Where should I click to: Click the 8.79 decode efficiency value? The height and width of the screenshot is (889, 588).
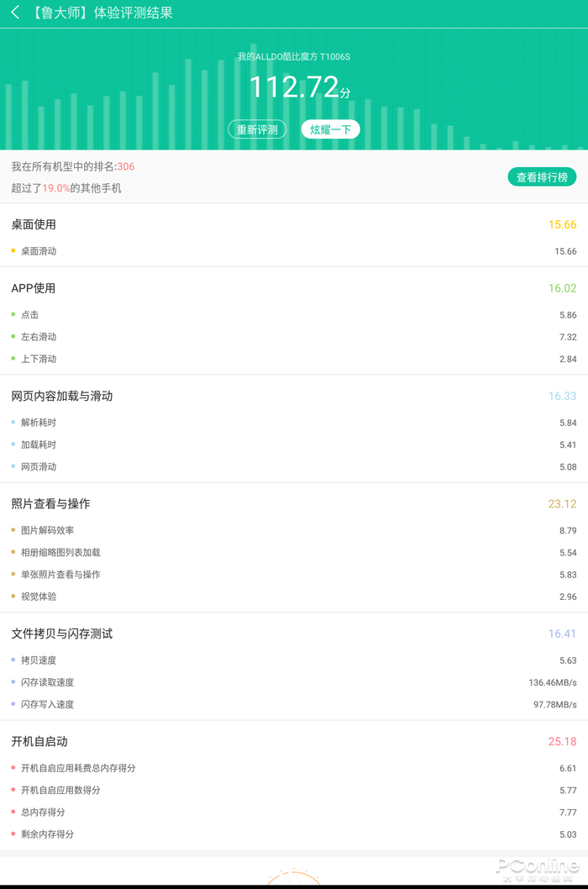(568, 531)
